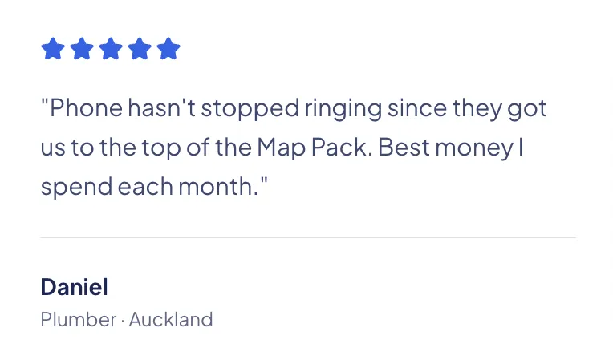Click the dot separator between Plumber and Auckland
This screenshot has height=364, width=613.
click(123, 321)
